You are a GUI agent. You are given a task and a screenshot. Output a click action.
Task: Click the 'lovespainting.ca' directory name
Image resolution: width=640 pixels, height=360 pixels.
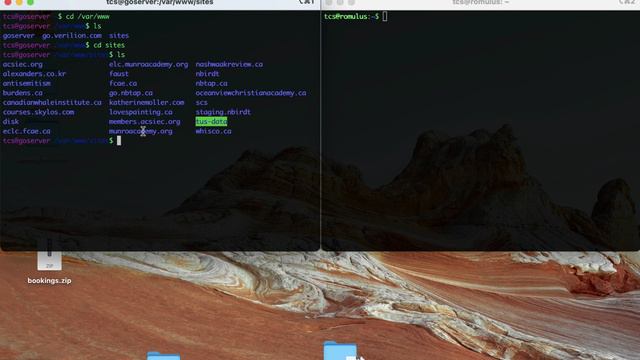pyautogui.click(x=141, y=112)
